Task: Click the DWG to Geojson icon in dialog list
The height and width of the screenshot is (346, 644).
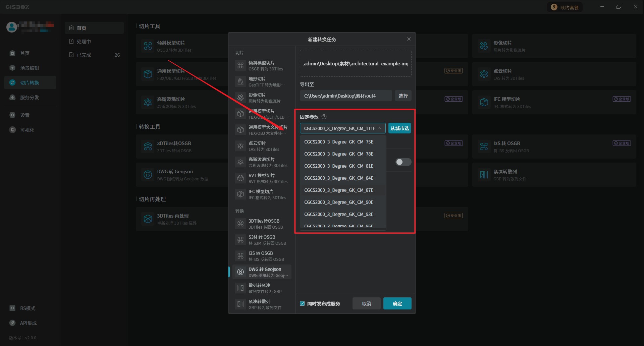Action: [240, 272]
